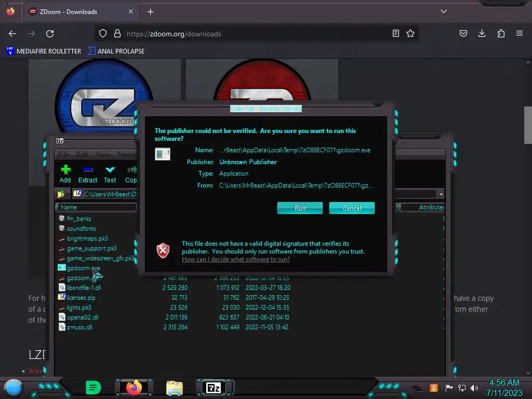Toggle reader view in Firefox
This screenshot has width=532, height=399.
click(395, 33)
